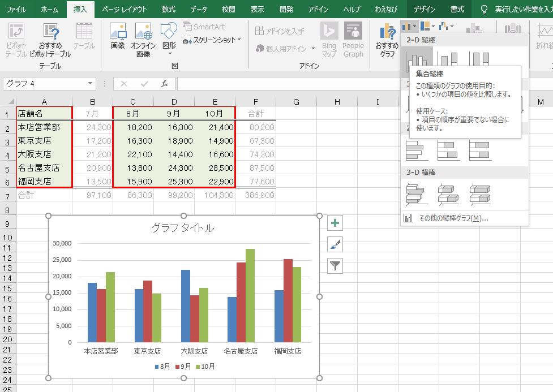Open おすすめグラフ recommended charts
This screenshot has width=553, height=392.
[x=387, y=40]
